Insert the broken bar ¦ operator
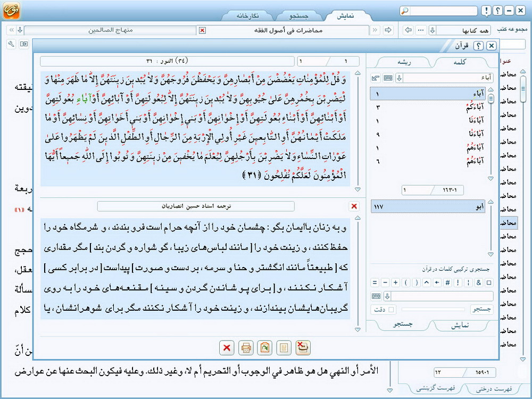Image resolution: width=532 pixels, height=399 pixels. (468, 282)
